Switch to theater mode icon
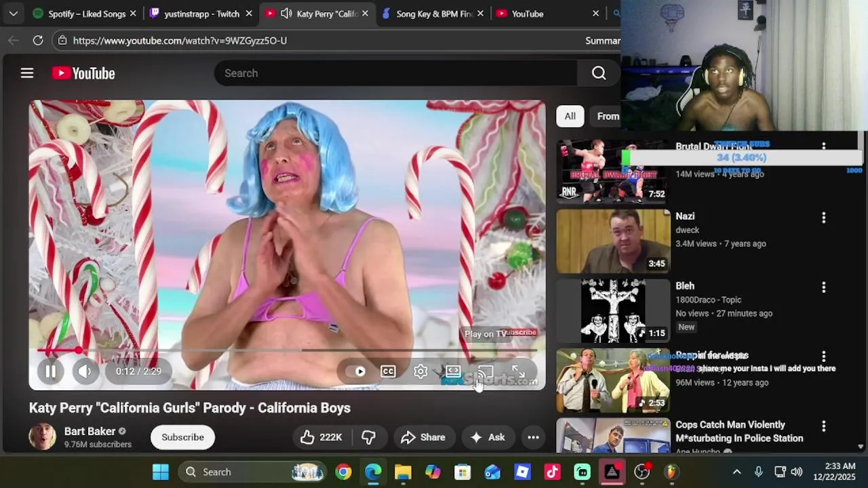The width and height of the screenshot is (868, 488). click(x=453, y=371)
